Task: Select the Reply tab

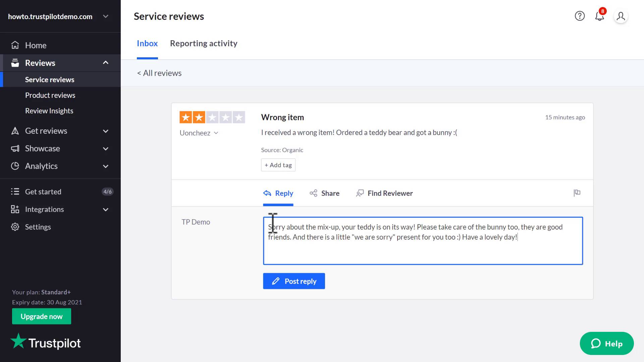Action: 278,193
